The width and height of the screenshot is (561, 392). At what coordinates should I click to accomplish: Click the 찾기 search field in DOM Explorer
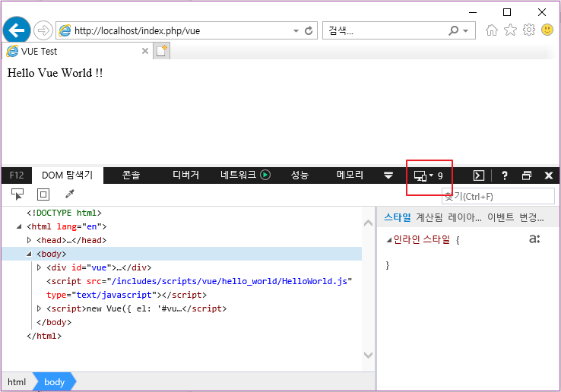tap(498, 197)
